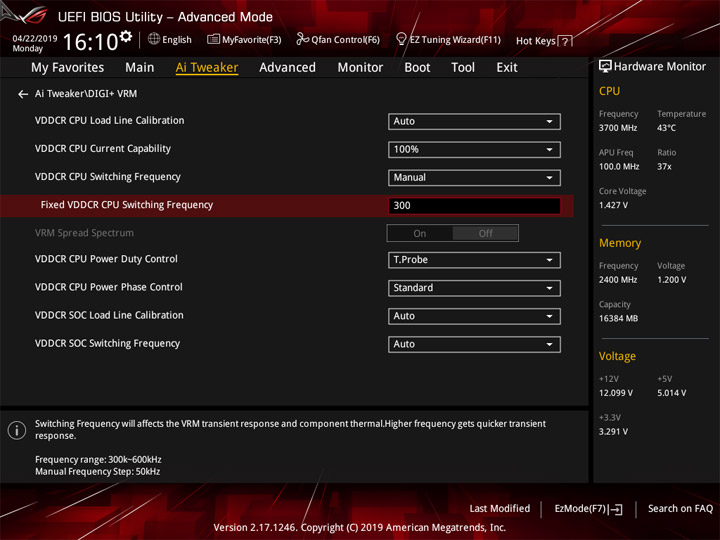Image resolution: width=720 pixels, height=540 pixels.
Task: Go to the Exit tab
Action: coord(507,68)
